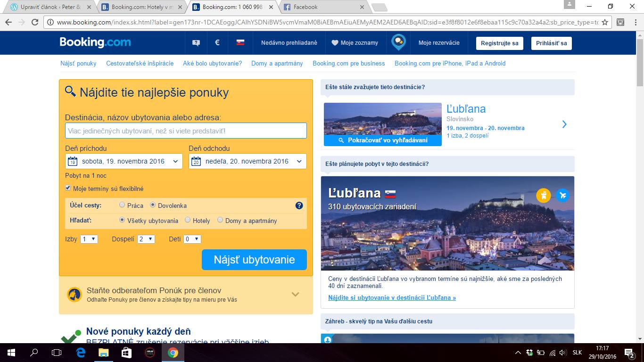The height and width of the screenshot is (362, 644).
Task: Click the blue question mark help icon
Action: pos(299,206)
